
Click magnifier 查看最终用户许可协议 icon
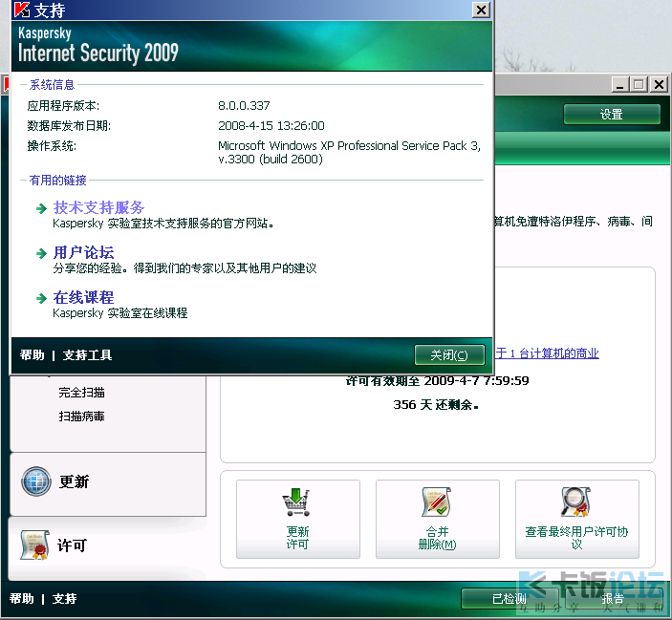click(x=576, y=502)
